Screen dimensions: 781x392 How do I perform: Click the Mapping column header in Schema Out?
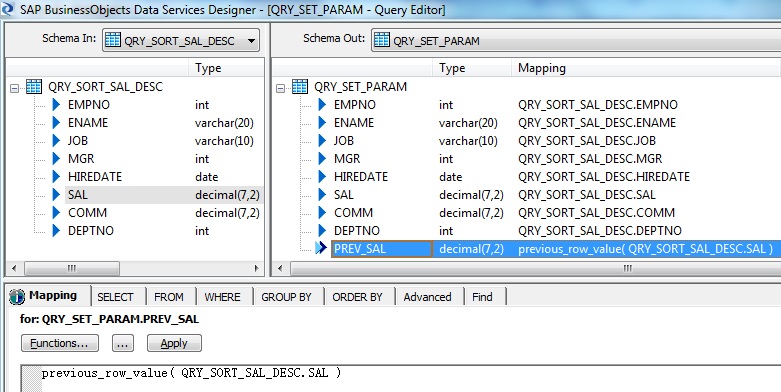646,68
